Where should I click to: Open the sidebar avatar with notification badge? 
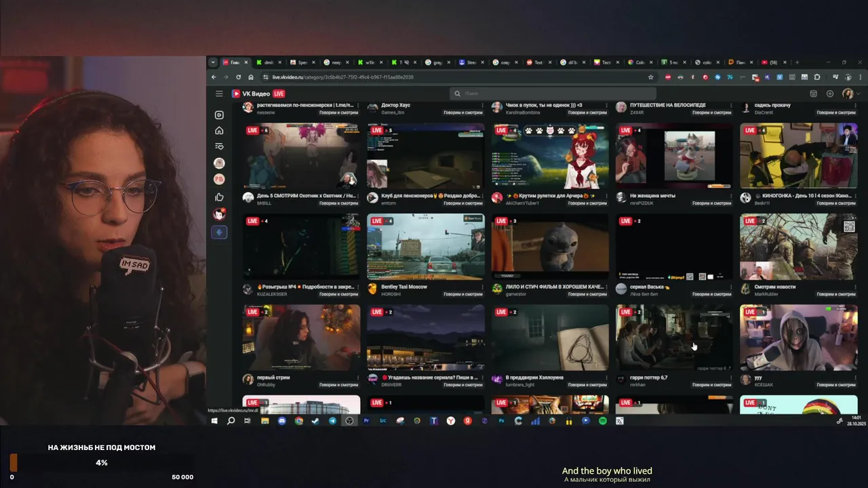(219, 214)
